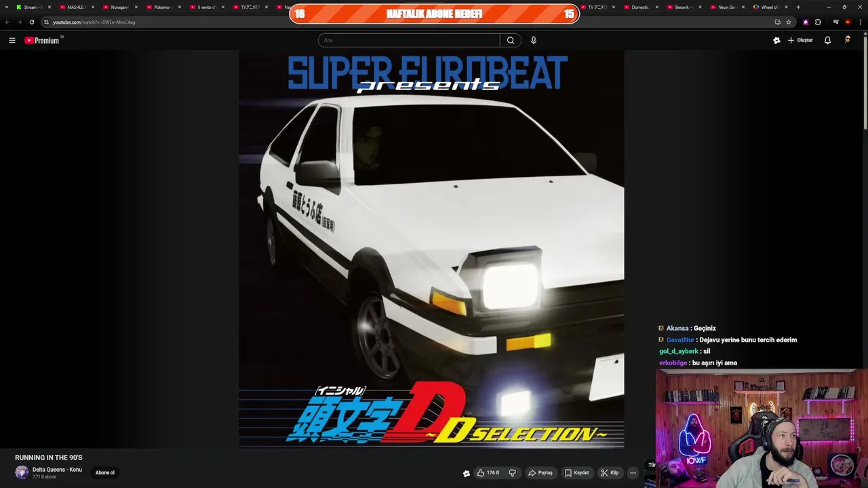Click the sparkle icon beside Oluştur
The height and width of the screenshot is (488, 868).
(x=776, y=41)
